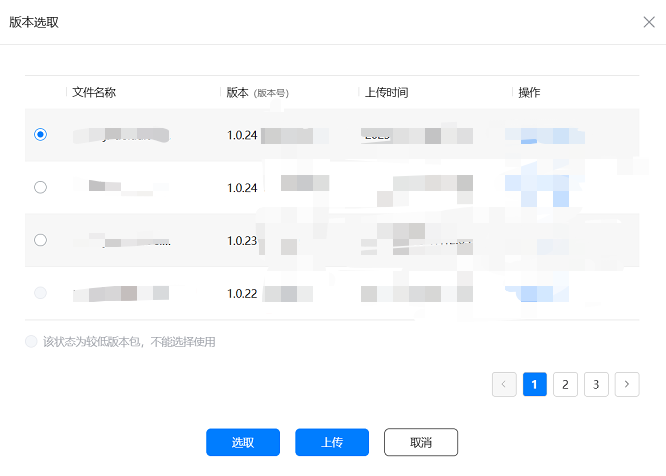The image size is (666, 476).
Task: Click the disabled radio of version 1.0.22
Action: pyautogui.click(x=40, y=293)
